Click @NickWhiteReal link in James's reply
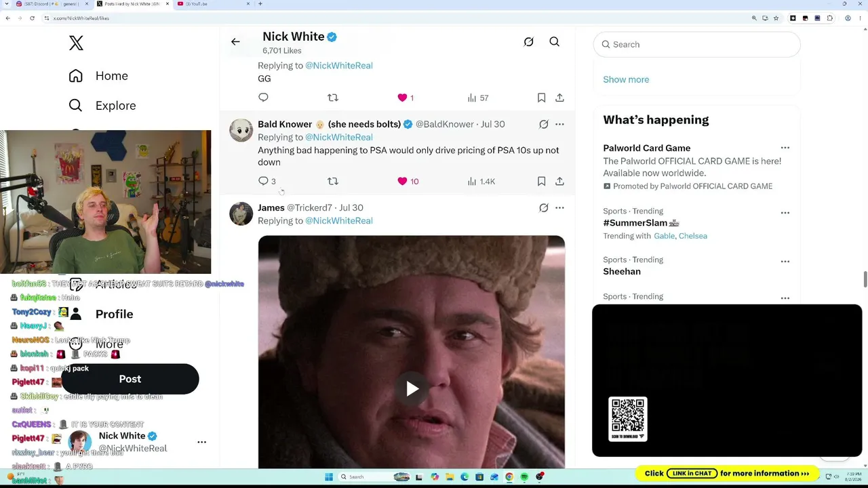868x488 pixels. pyautogui.click(x=339, y=220)
